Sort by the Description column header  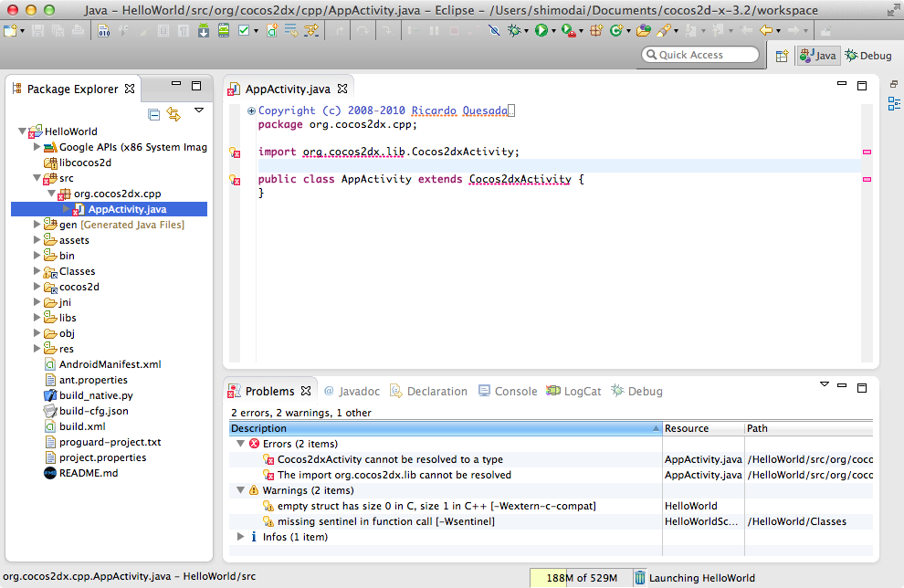point(445,428)
